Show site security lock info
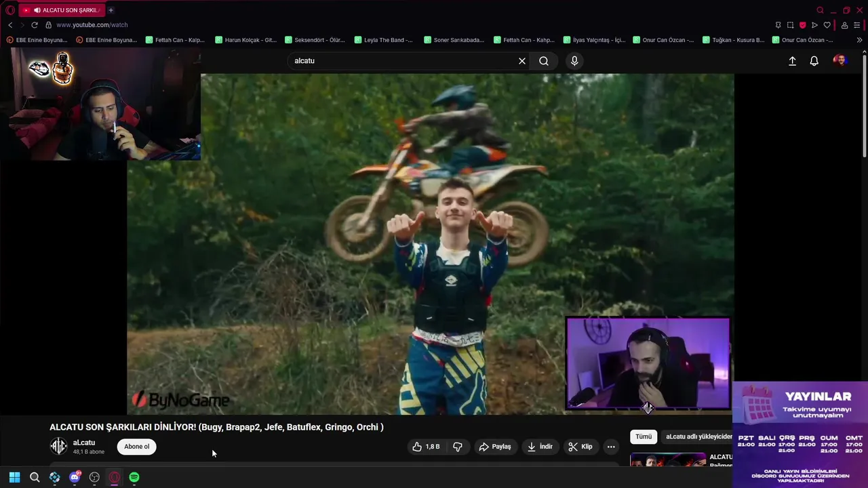 [x=48, y=25]
